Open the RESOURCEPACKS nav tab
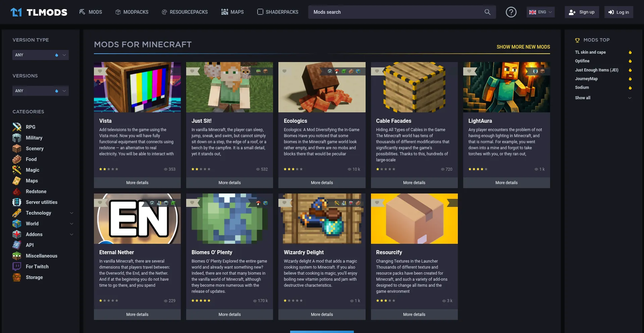This screenshot has width=644, height=333. (x=185, y=12)
